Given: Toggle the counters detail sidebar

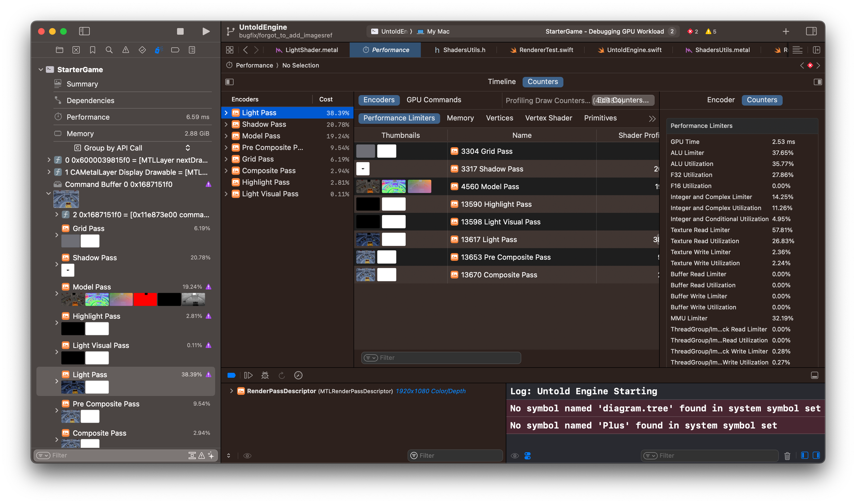Looking at the screenshot, I should [x=818, y=82].
